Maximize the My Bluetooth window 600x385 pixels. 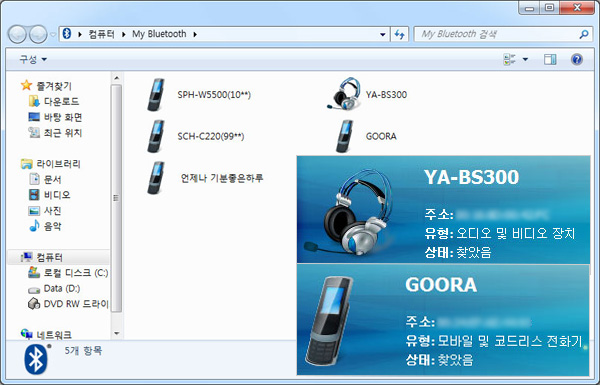[x=549, y=8]
